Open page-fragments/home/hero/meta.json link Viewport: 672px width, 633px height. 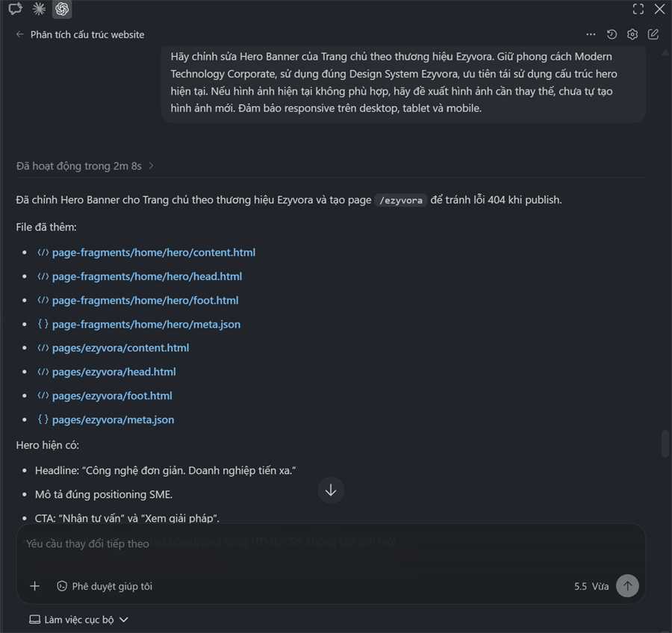(146, 325)
